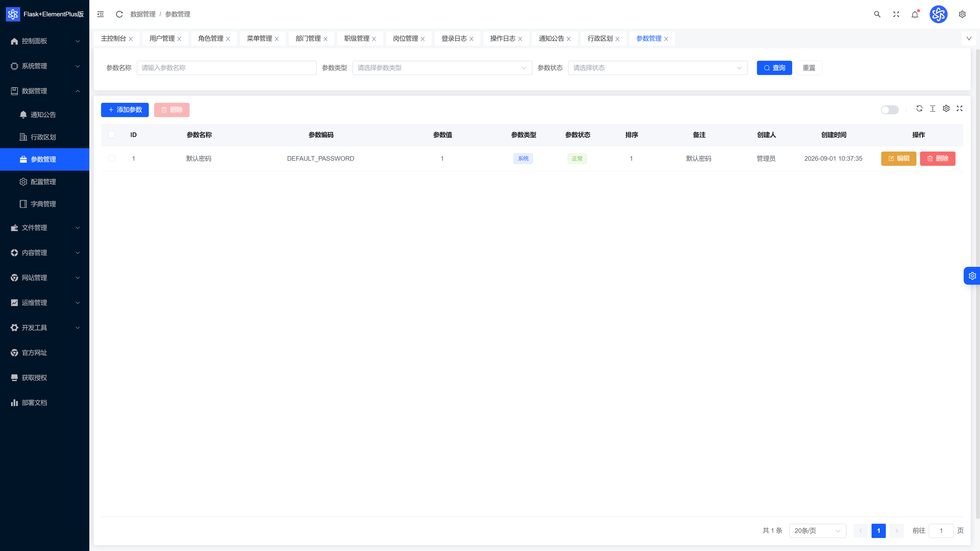980x551 pixels.
Task: Expand the 系统管理 sidebar menu
Action: pyautogui.click(x=44, y=66)
